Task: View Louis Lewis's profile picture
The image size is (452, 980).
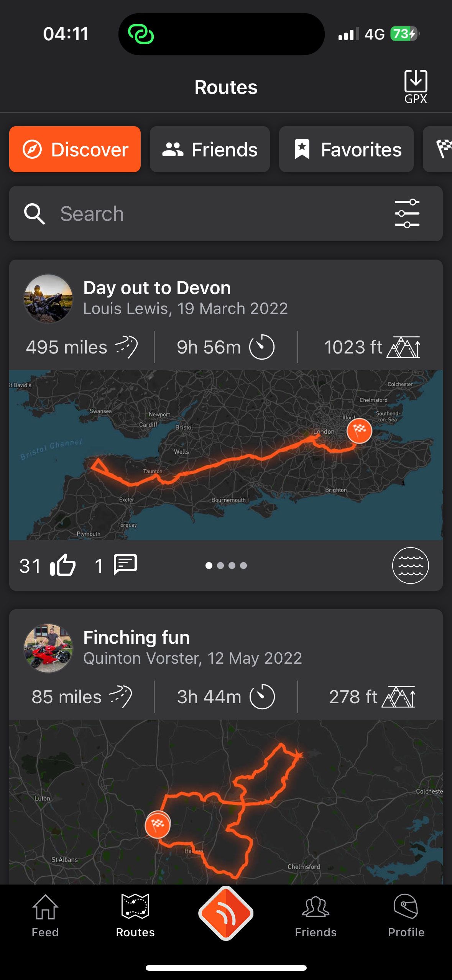Action: click(48, 298)
